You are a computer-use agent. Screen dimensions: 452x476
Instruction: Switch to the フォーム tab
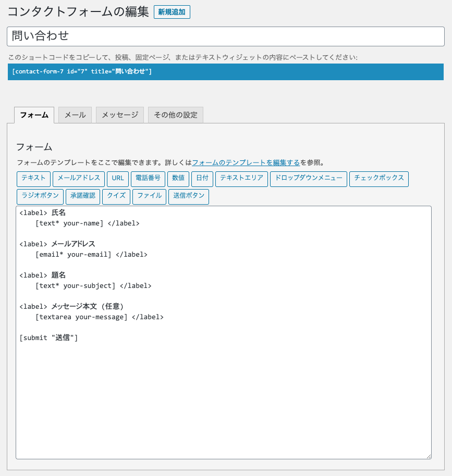pyautogui.click(x=34, y=115)
